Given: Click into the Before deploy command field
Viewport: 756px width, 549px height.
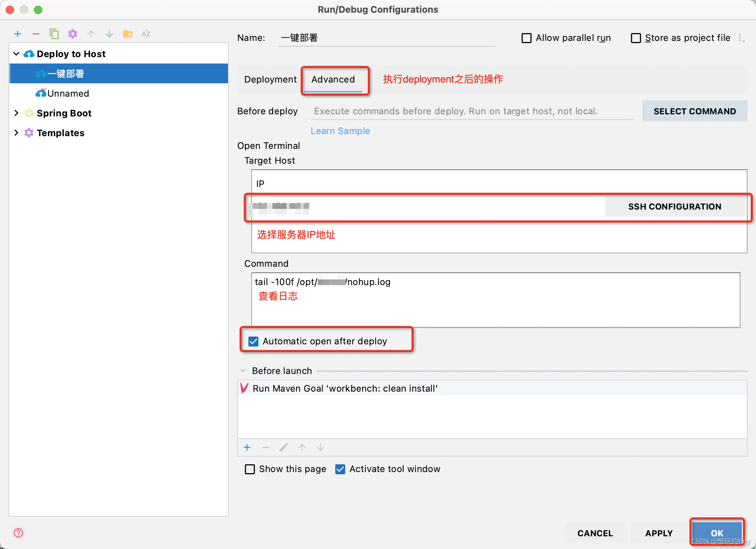Looking at the screenshot, I should (472, 111).
